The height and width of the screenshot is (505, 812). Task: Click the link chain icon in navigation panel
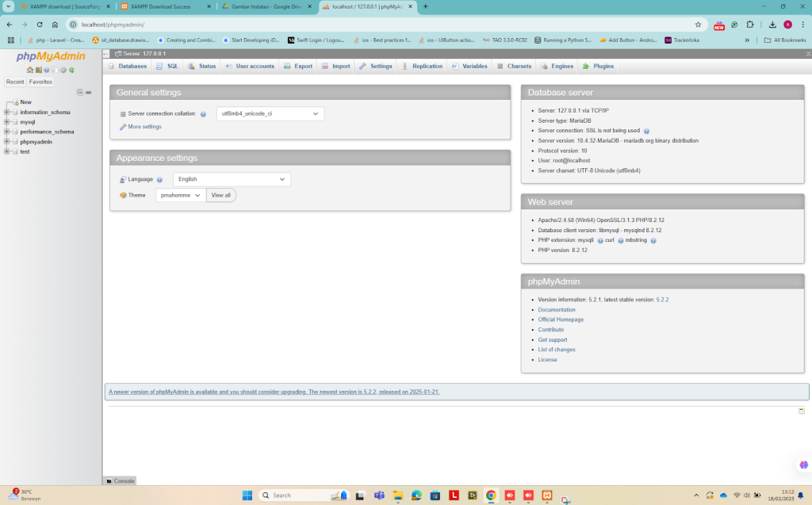coord(89,92)
